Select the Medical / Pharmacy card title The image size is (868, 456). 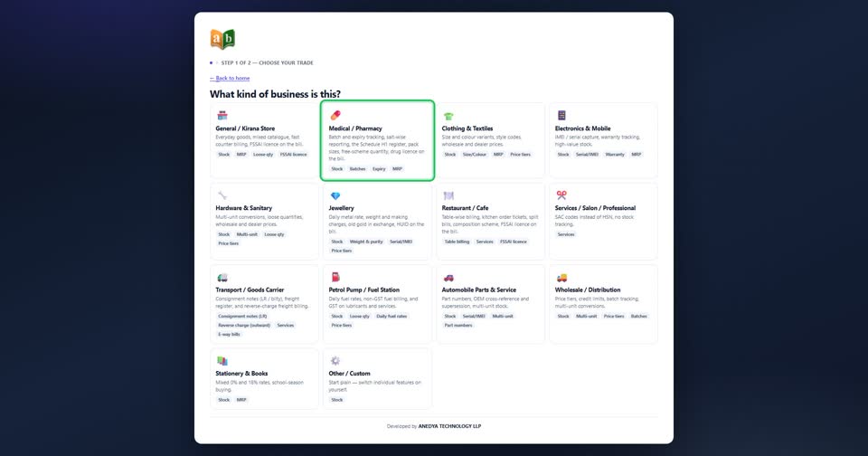tap(355, 128)
